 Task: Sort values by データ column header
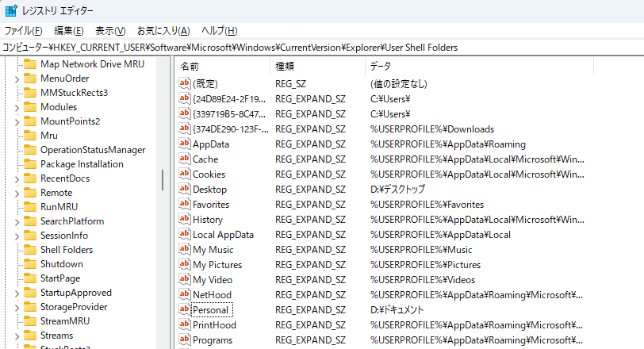point(479,67)
